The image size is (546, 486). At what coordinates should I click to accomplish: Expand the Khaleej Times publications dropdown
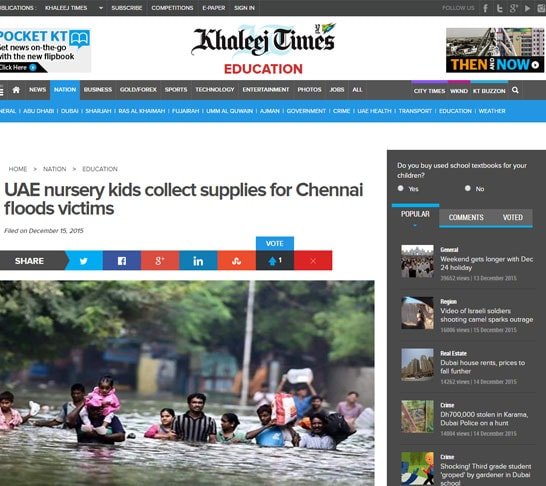pos(101,8)
